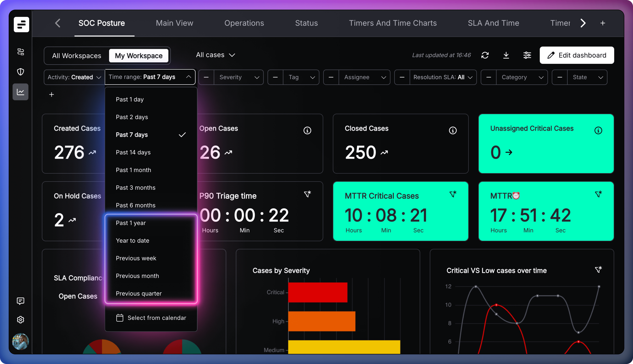This screenshot has height=364, width=633.
Task: Click info icon on Closed Cases card
Action: click(x=453, y=130)
